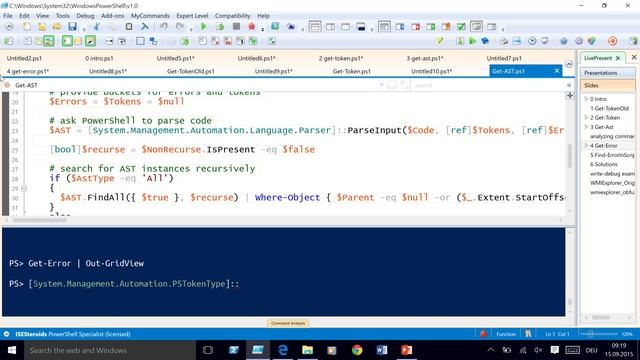The height and width of the screenshot is (360, 640).
Task: Click the Cut scissors icon
Action: point(96,27)
